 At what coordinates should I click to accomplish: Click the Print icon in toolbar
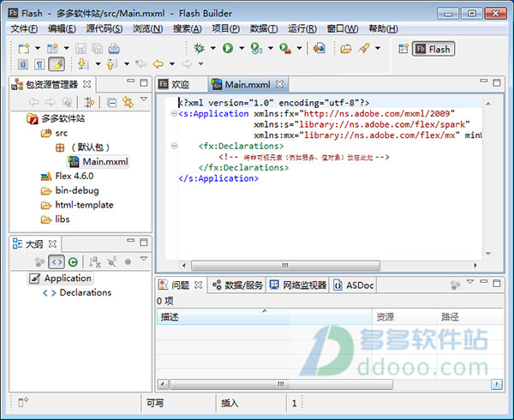[114, 49]
